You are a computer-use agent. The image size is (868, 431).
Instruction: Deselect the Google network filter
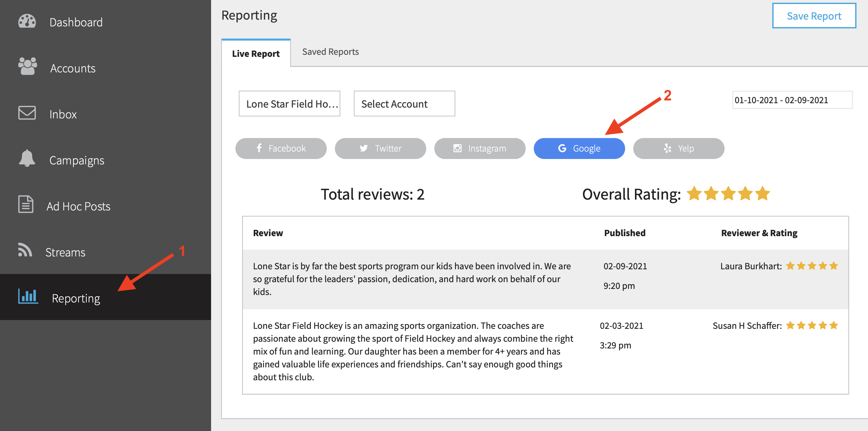(579, 149)
